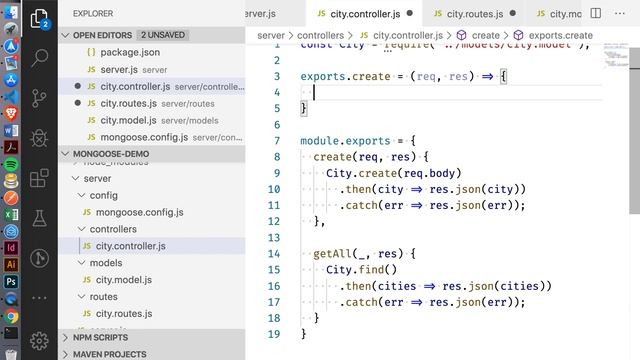Screen dimensions: 640x360
Task: Launch Spotify from the dock
Action: click(11, 164)
